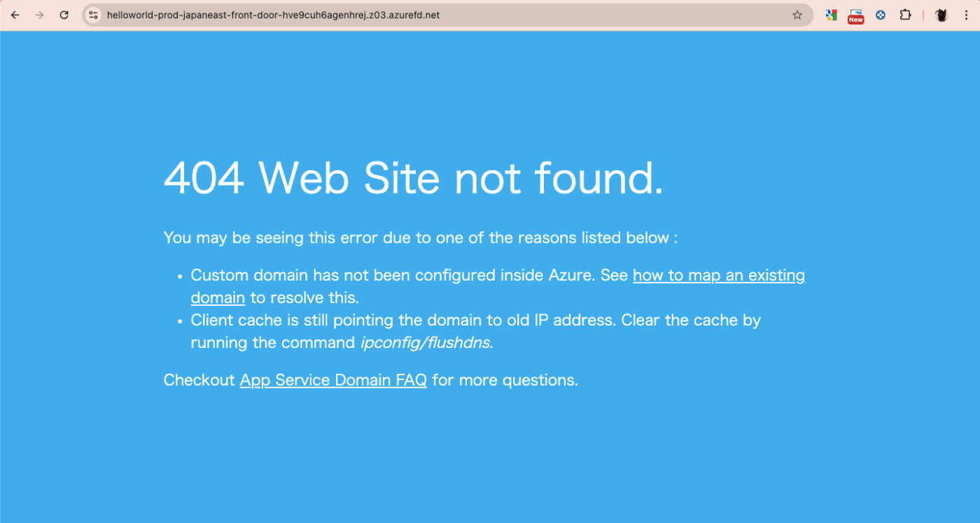Viewport: 980px width, 523px height.
Task: View site information icon in address bar
Action: click(x=93, y=15)
